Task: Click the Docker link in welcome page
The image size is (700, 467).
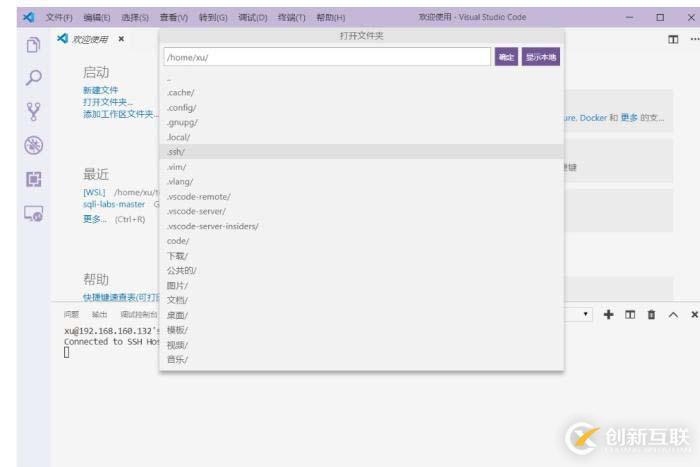Action: coord(593,118)
